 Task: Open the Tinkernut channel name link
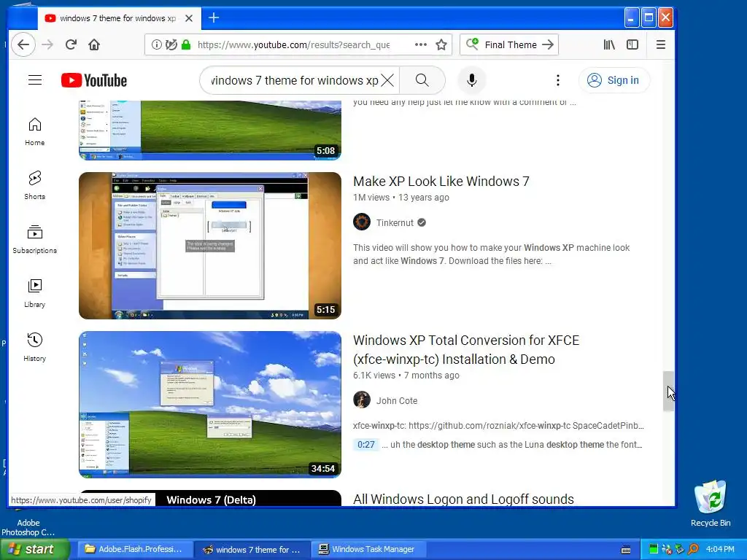tap(395, 222)
